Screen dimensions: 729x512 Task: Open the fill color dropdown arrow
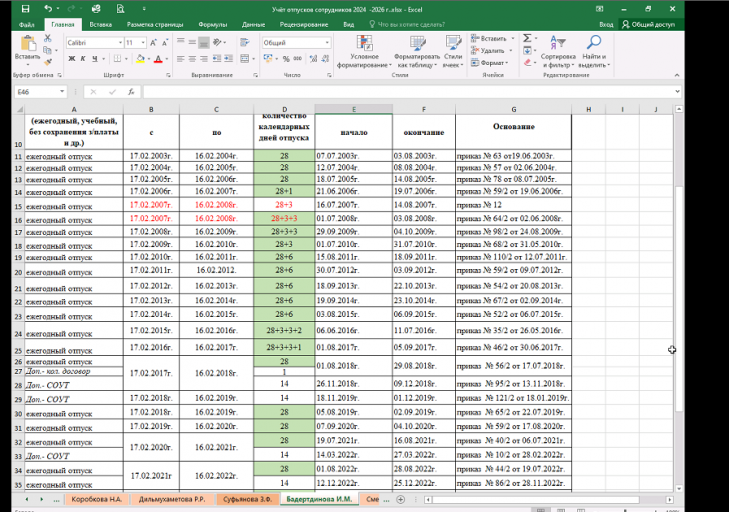click(x=148, y=59)
